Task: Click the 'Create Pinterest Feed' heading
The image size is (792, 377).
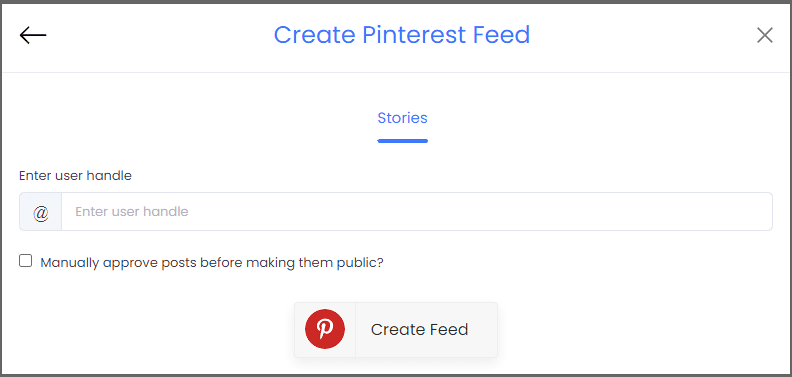Action: coord(402,35)
